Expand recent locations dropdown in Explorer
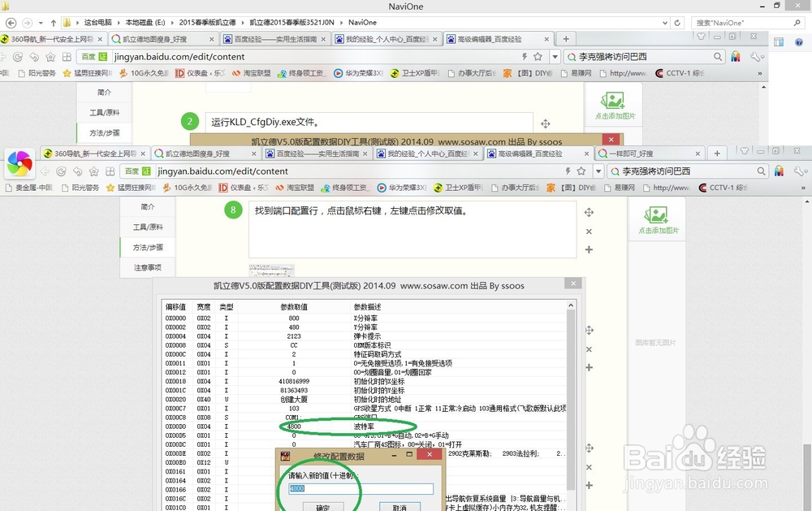This screenshot has width=812, height=511. pyautogui.click(x=41, y=23)
